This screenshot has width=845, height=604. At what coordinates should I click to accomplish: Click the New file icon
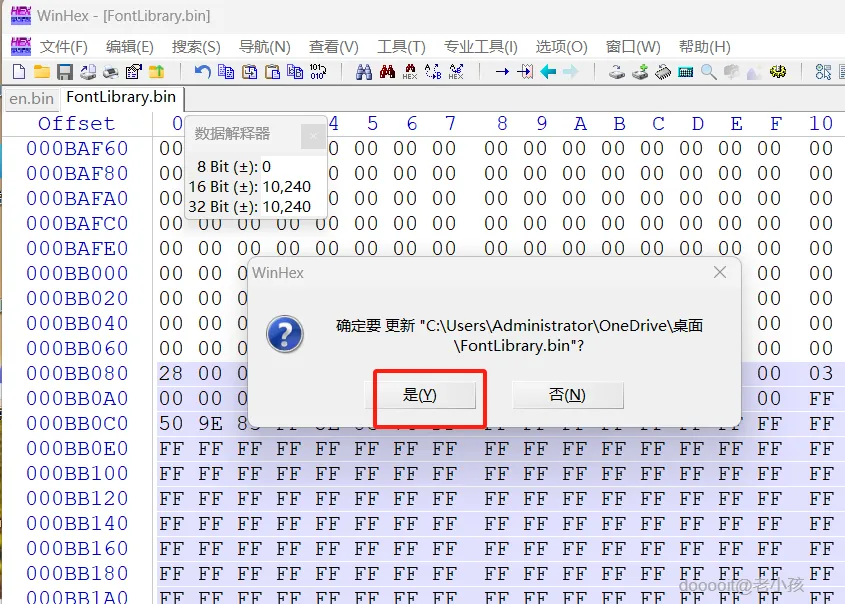(19, 71)
